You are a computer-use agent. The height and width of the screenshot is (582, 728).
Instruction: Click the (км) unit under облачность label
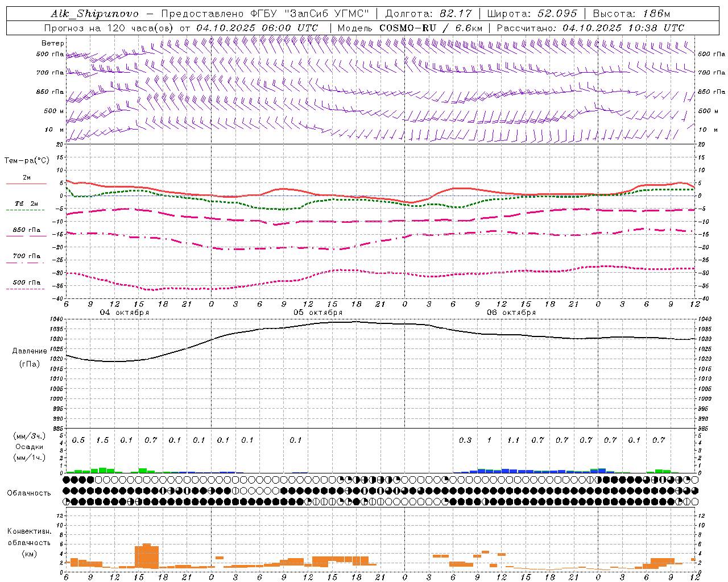[29, 554]
